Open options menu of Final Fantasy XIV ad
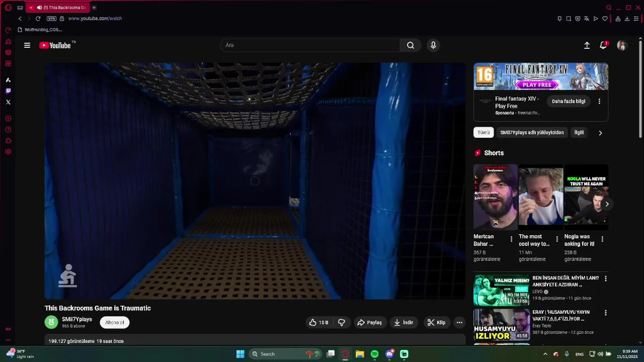Image resolution: width=644 pixels, height=362 pixels. [x=599, y=102]
